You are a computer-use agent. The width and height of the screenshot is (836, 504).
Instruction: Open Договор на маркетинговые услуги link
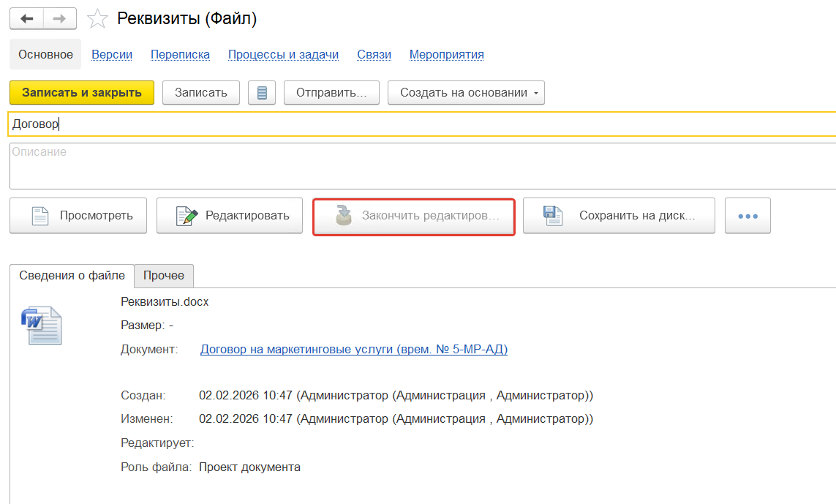pos(353,350)
